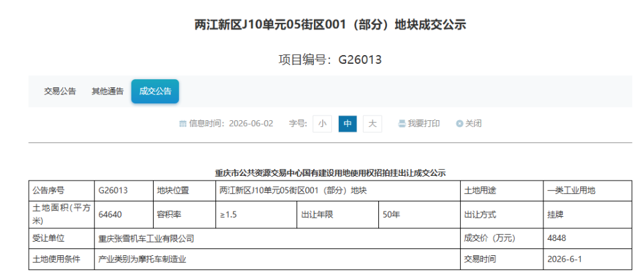Click the close circle icon before 关闭
Image resolution: width=644 pixels, height=280 pixels.
pyautogui.click(x=460, y=124)
